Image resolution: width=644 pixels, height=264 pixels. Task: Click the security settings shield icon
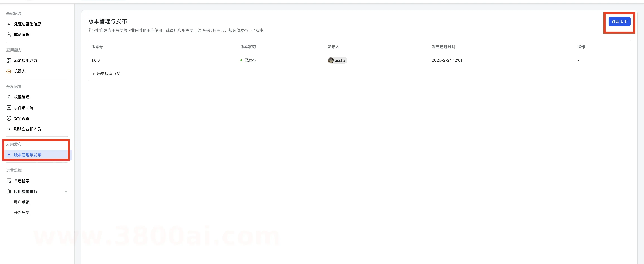coord(9,118)
